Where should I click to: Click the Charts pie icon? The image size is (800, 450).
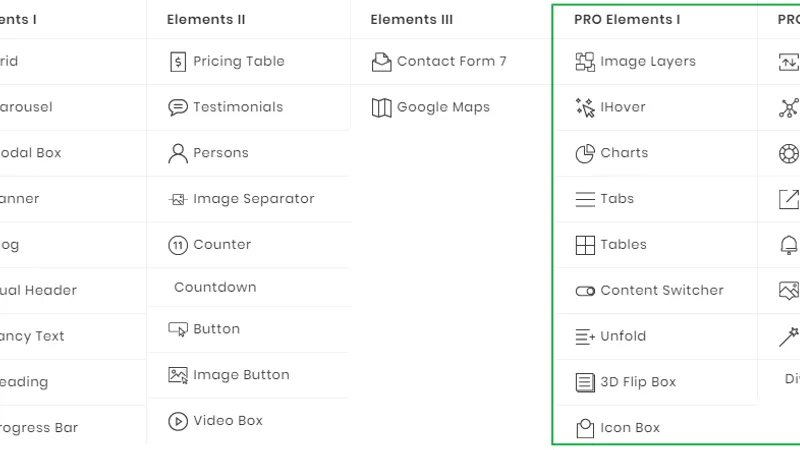pyautogui.click(x=585, y=153)
